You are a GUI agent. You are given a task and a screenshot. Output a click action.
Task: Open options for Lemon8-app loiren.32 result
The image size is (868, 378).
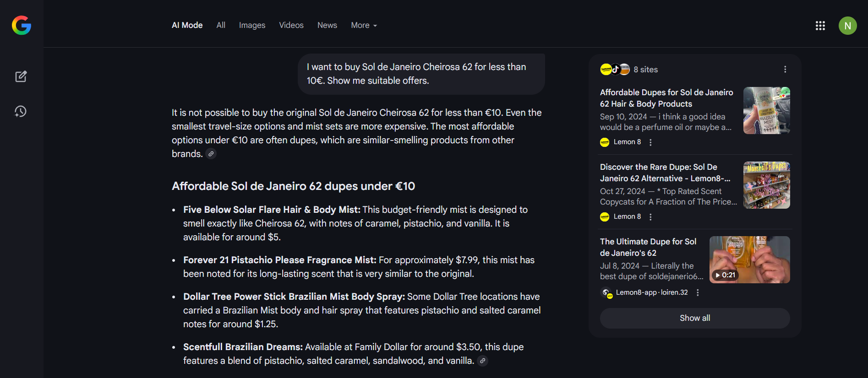tap(698, 292)
